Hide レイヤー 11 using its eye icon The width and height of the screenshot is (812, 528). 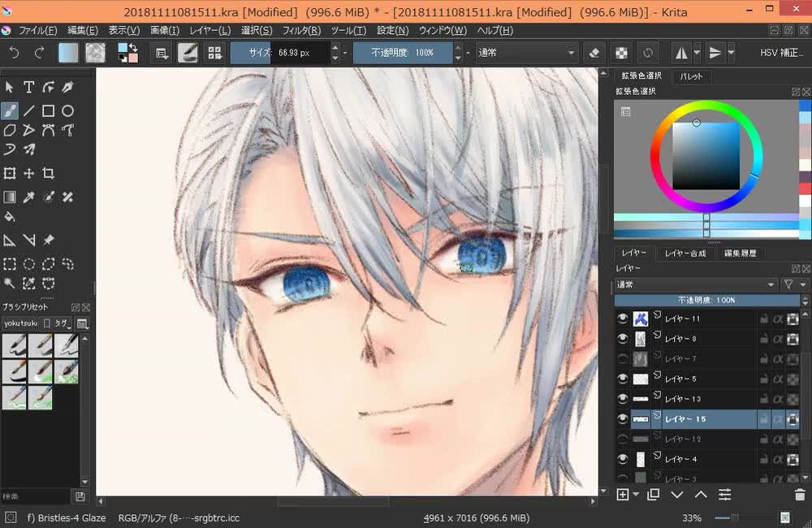point(623,319)
